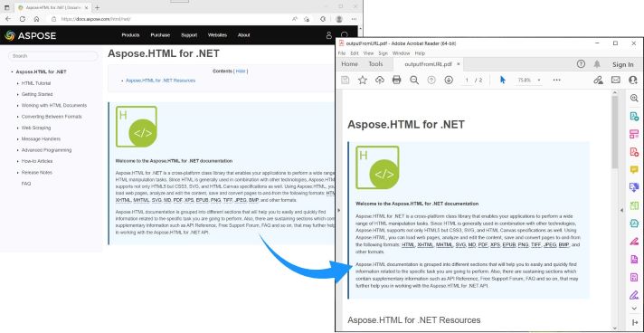Open the purple document tool icon in right pane

tap(635, 259)
